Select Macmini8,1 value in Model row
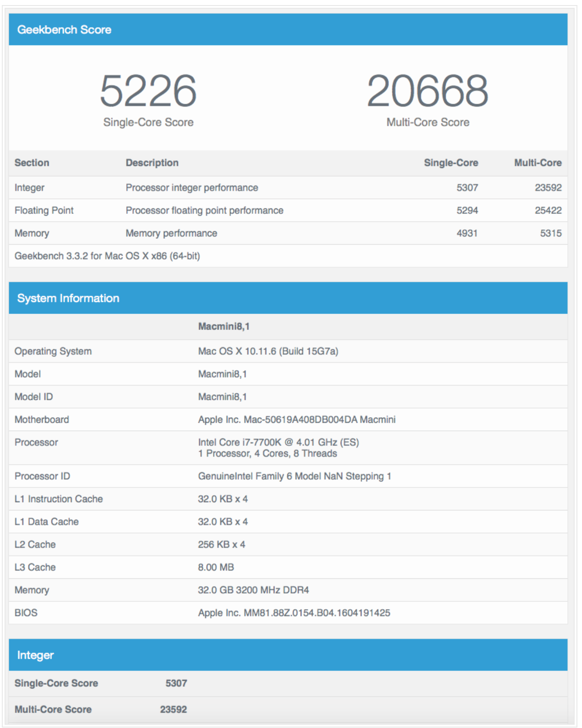Image resolution: width=582 pixels, height=728 pixels. [222, 374]
